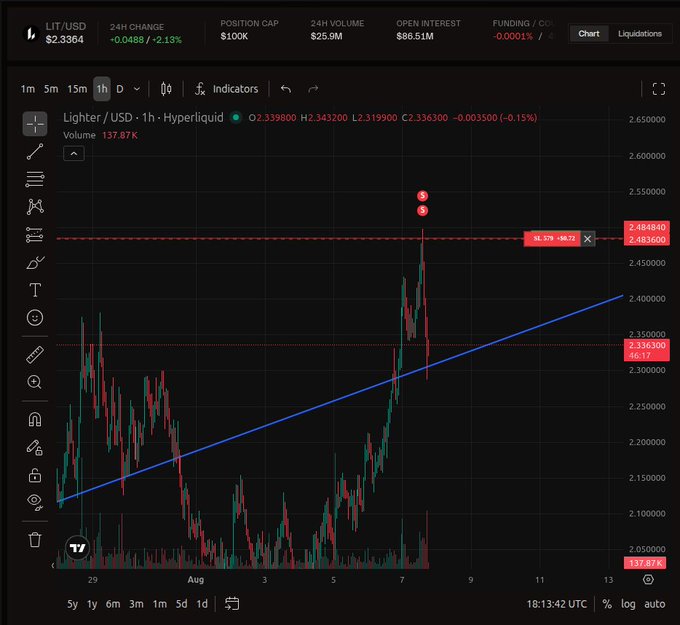Expand the timeframe dropdown chevron
The width and height of the screenshot is (680, 625).
[x=137, y=89]
